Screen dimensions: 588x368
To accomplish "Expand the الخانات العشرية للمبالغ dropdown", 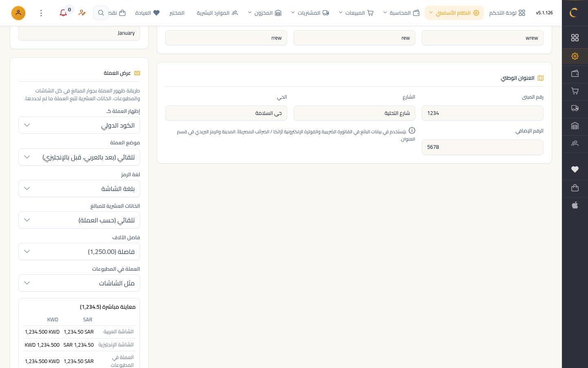I will point(79,220).
